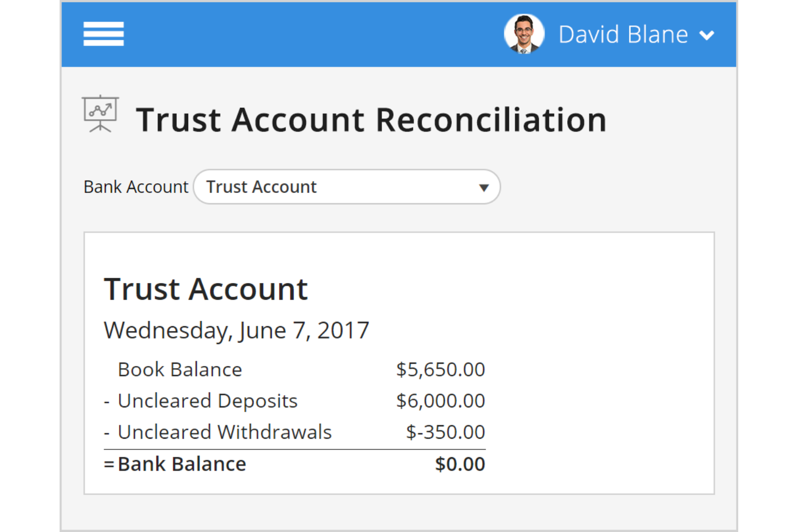Click the three-line menu icon in the header
The image size is (798, 532).
point(104,33)
